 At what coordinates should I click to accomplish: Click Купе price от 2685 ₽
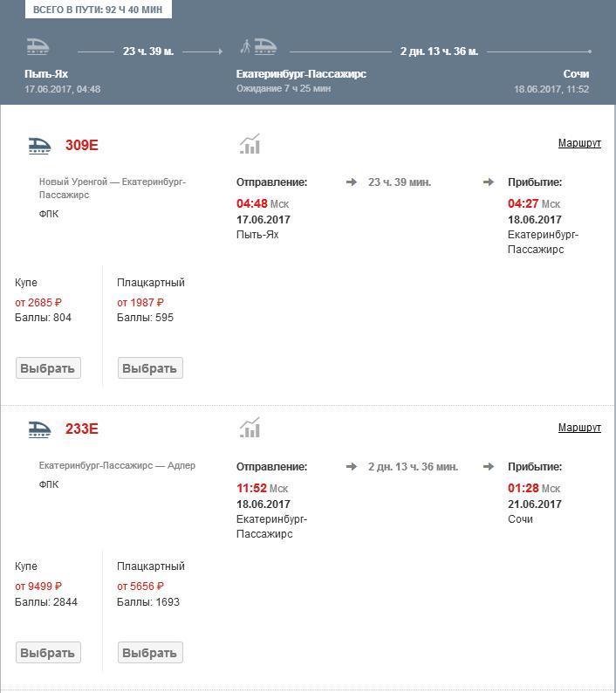pyautogui.click(x=38, y=303)
